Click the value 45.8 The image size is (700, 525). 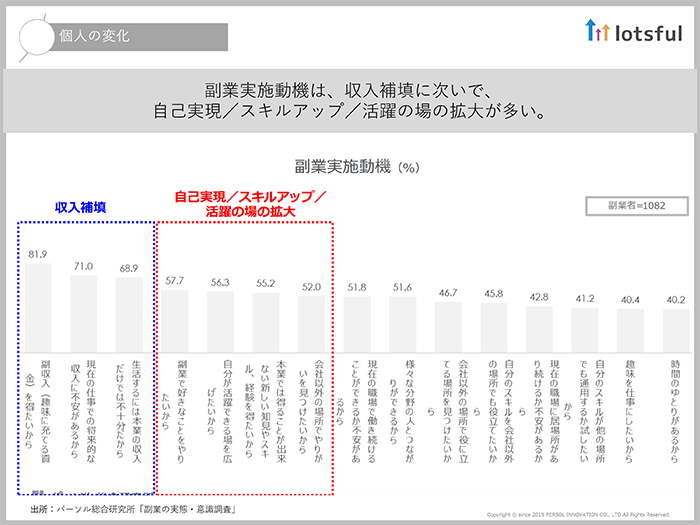click(494, 294)
